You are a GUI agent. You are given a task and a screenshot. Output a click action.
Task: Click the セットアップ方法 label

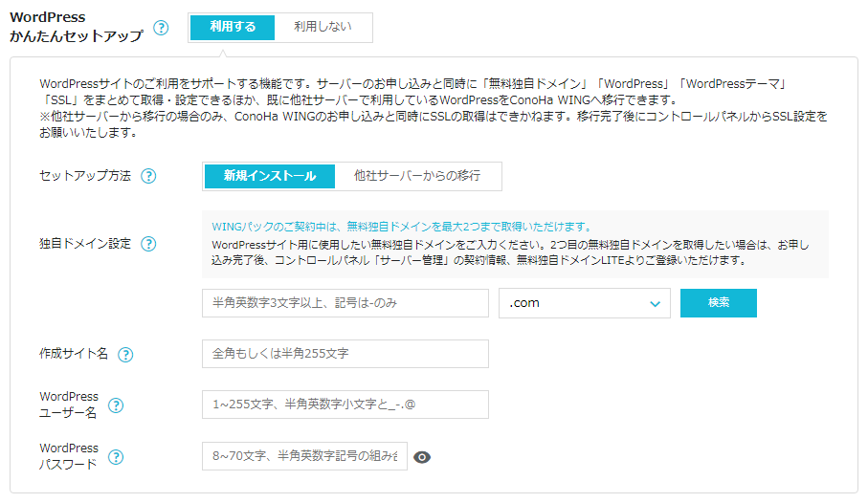click(85, 176)
